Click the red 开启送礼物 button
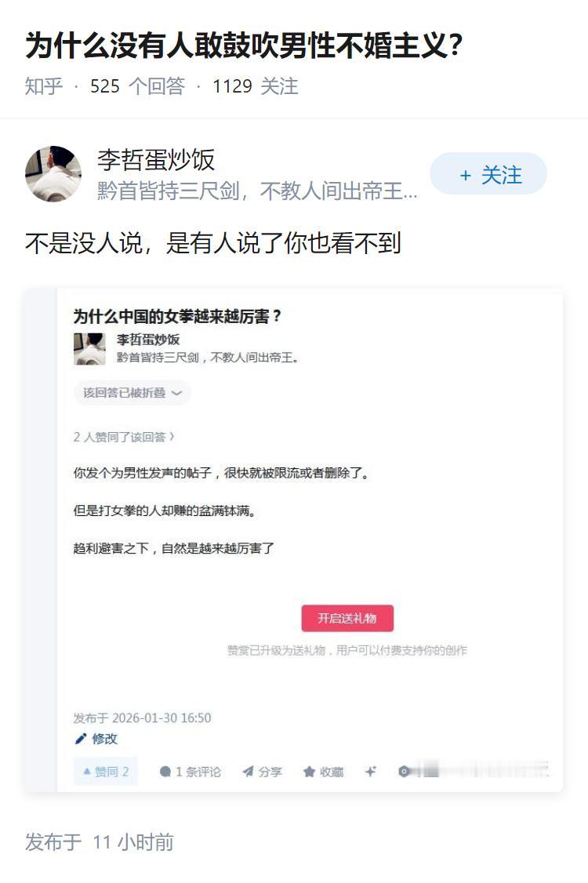 click(x=347, y=618)
